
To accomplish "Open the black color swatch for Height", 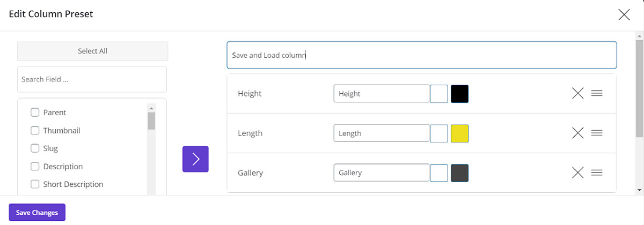I will point(459,94).
